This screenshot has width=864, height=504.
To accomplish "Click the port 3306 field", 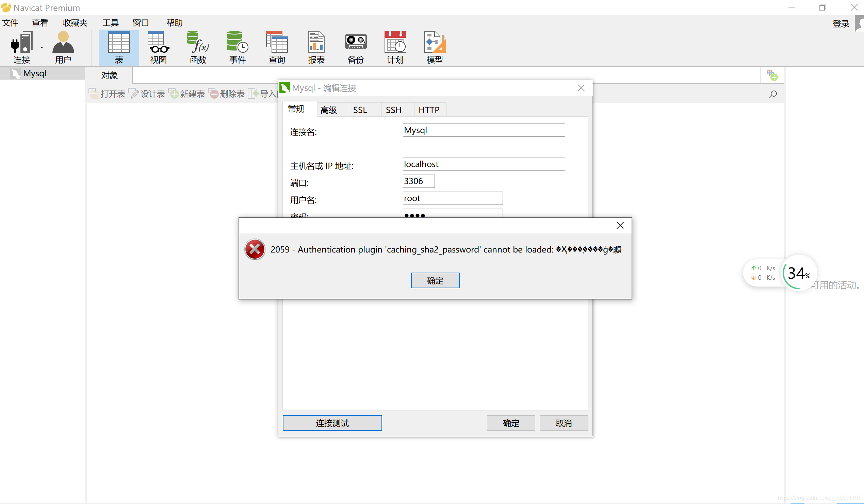I will 419,181.
